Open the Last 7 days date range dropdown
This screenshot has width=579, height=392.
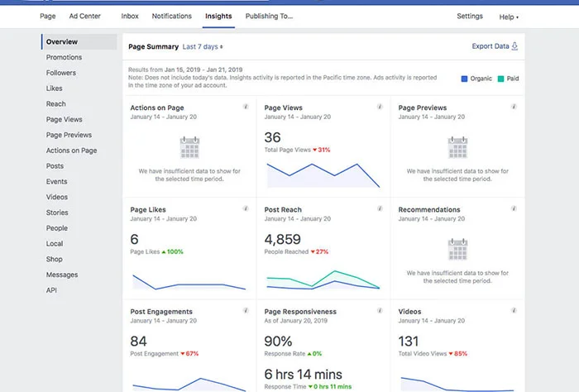pyautogui.click(x=203, y=47)
